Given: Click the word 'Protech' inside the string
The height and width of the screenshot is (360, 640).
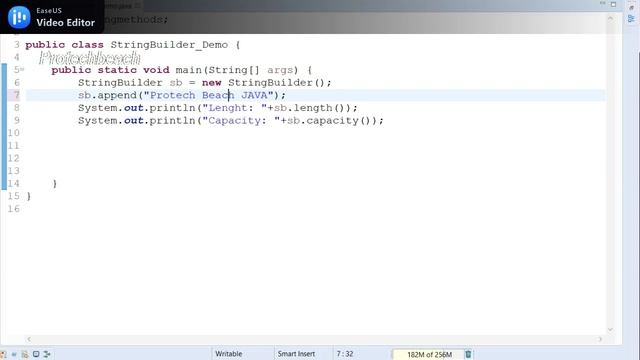Looking at the screenshot, I should click(x=172, y=95).
